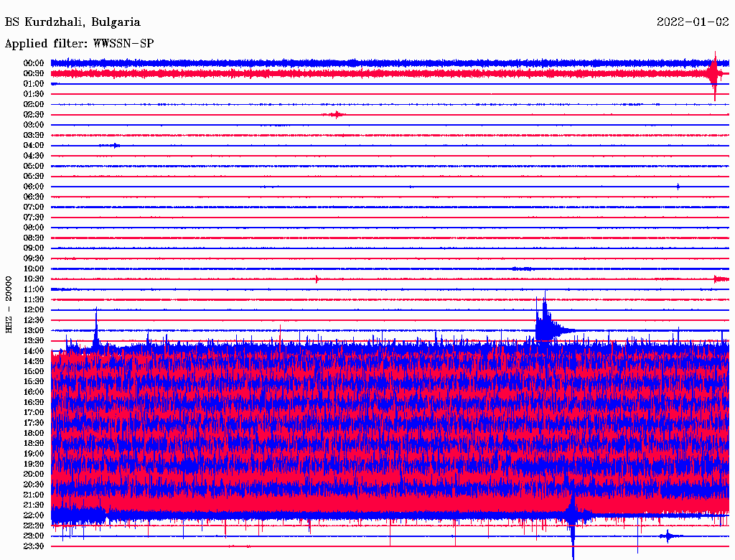Click the small blue event on the 23:00 trace
This screenshot has height=560, width=735.
pyautogui.click(x=670, y=536)
